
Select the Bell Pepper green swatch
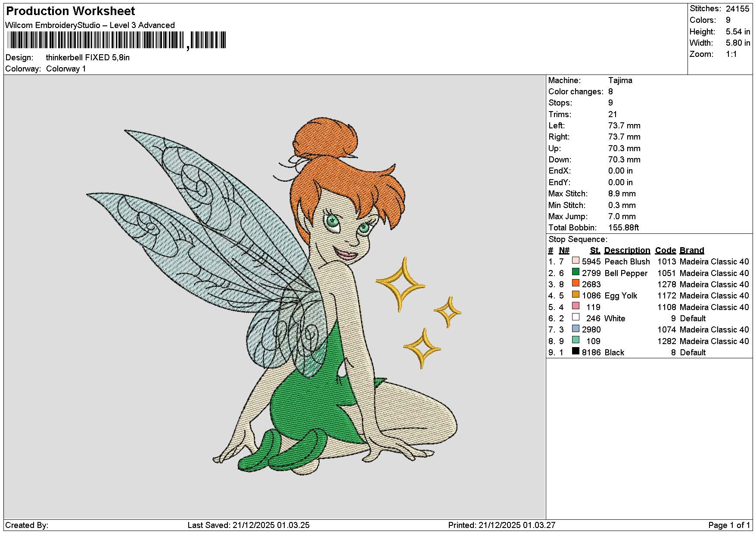click(x=576, y=272)
